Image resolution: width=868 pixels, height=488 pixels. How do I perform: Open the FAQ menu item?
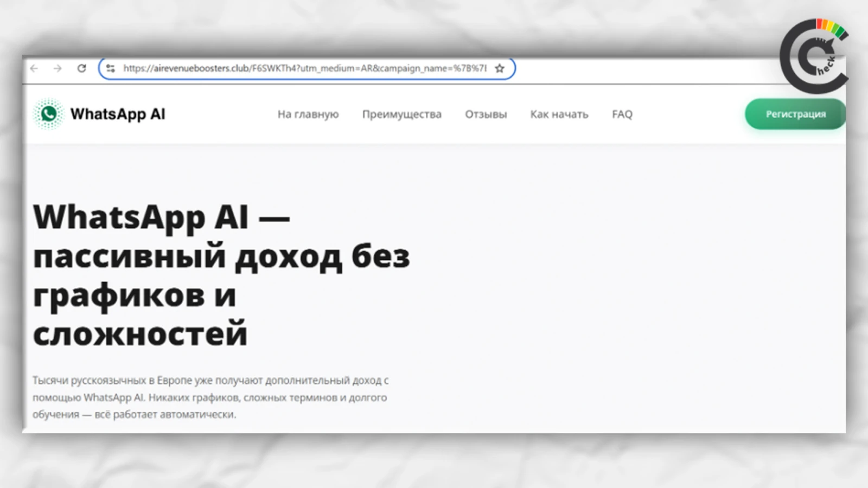[622, 114]
